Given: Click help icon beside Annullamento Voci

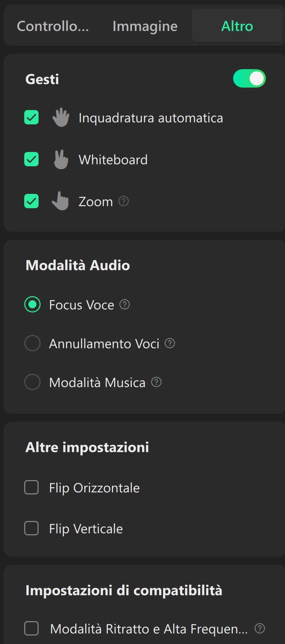Looking at the screenshot, I should [x=170, y=343].
